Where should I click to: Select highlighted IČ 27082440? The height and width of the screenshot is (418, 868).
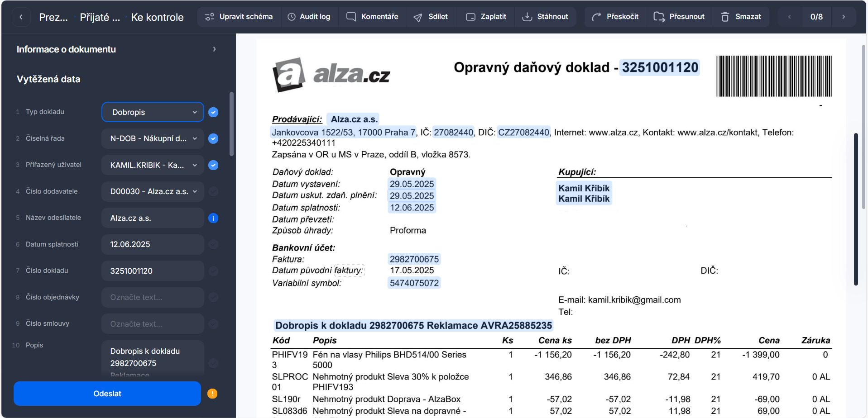[x=453, y=132]
